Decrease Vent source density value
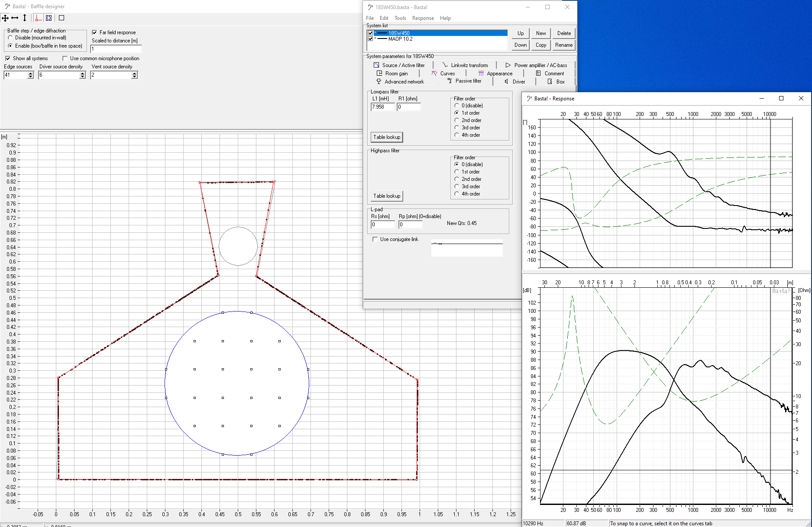 coord(135,77)
